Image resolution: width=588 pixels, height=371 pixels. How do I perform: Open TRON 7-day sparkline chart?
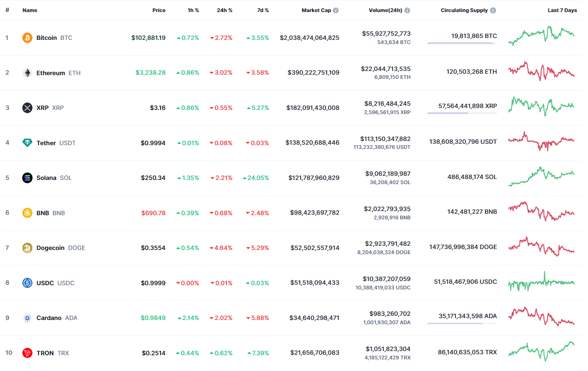click(542, 351)
